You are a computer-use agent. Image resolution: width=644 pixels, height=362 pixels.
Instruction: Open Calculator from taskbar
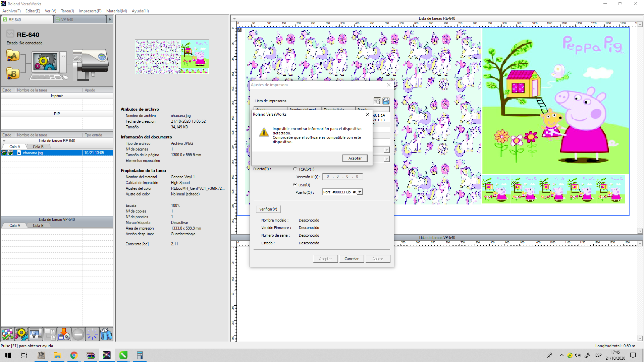(x=140, y=355)
